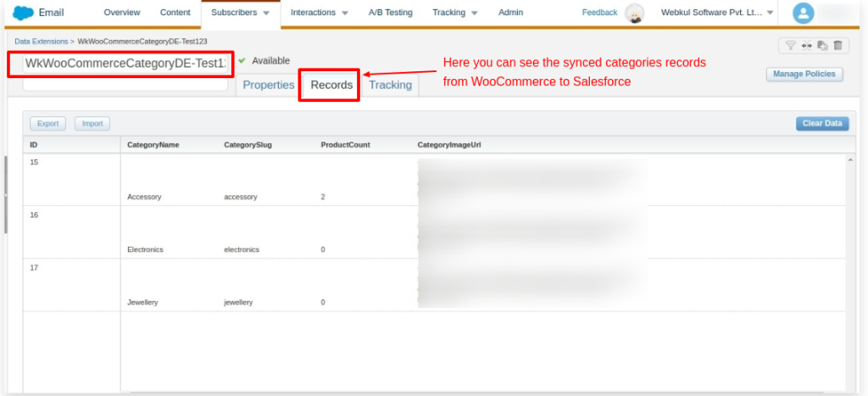This screenshot has height=396, width=868.
Task: Click the Export button
Action: click(x=48, y=124)
